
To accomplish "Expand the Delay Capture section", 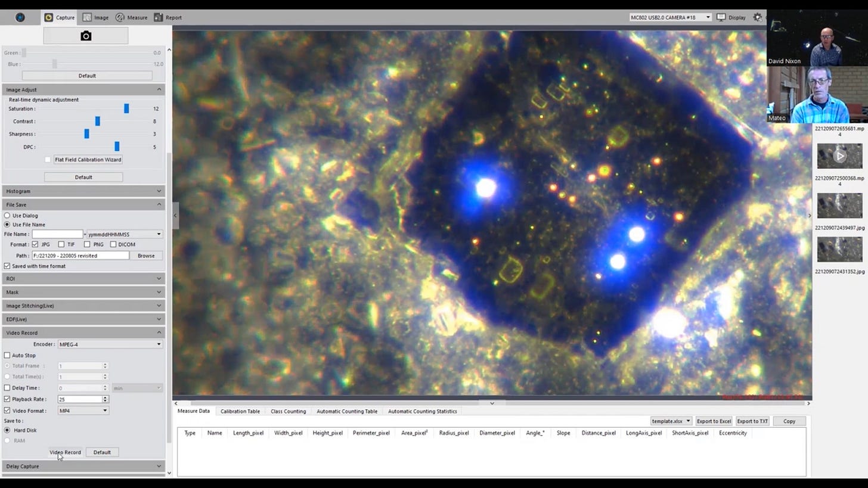I will coord(83,467).
